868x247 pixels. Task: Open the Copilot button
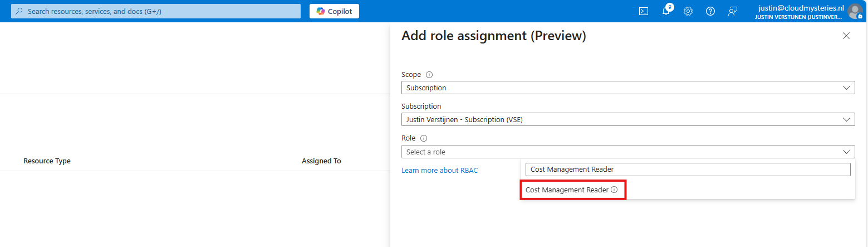click(334, 11)
